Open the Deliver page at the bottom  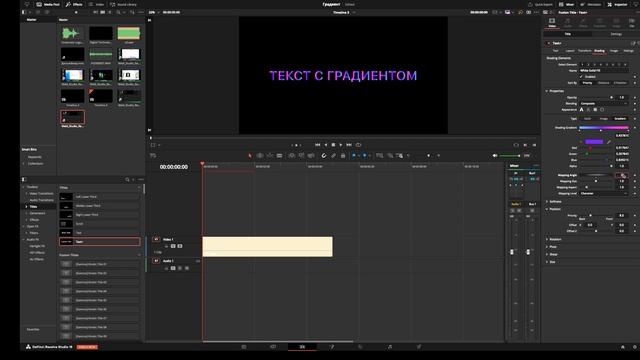(419, 347)
